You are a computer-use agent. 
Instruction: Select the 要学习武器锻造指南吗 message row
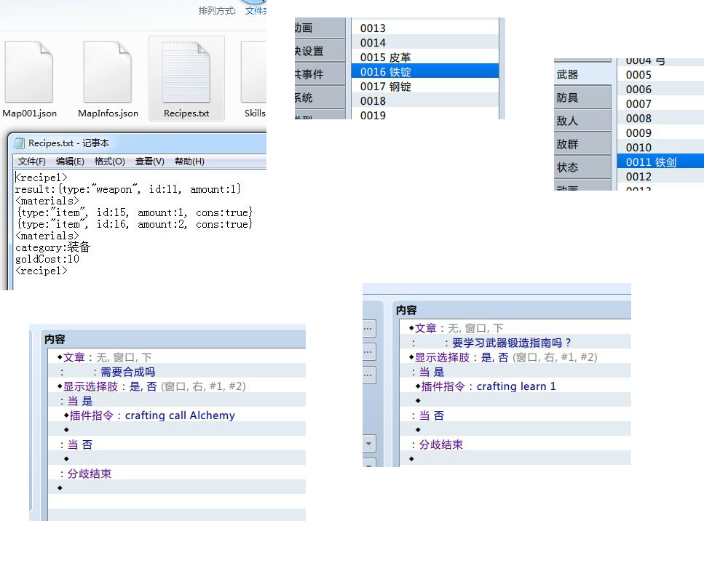click(x=515, y=343)
